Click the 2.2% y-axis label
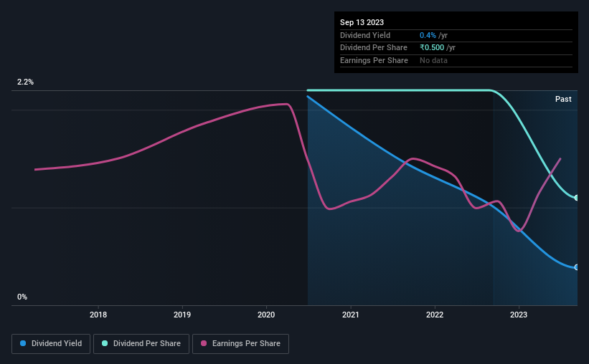 (25, 82)
